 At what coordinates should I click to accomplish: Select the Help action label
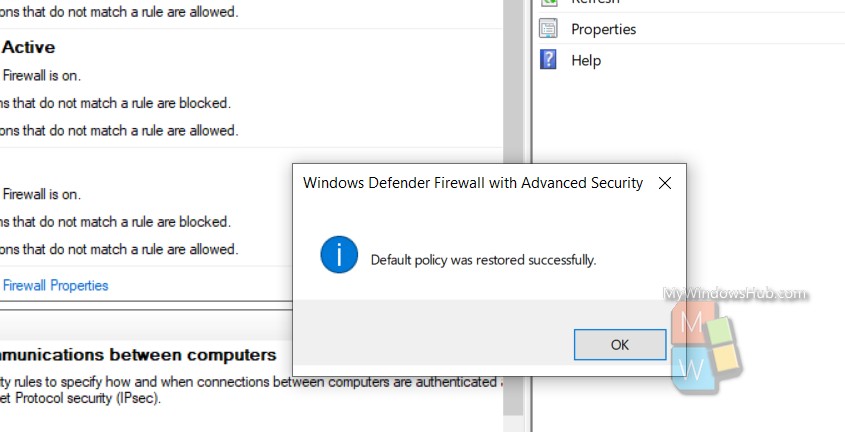click(x=586, y=60)
